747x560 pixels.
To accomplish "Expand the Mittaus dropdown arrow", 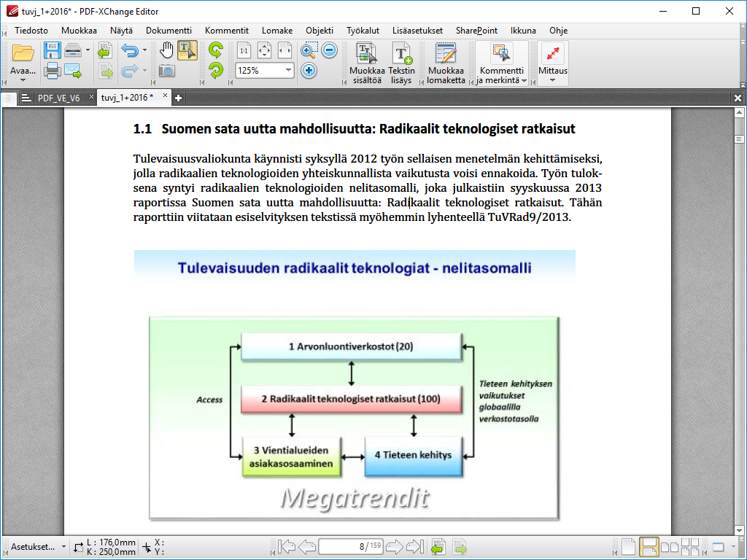I will pyautogui.click(x=553, y=80).
